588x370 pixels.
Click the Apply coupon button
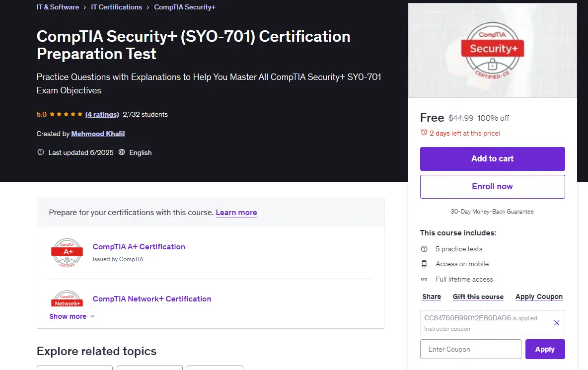click(545, 349)
